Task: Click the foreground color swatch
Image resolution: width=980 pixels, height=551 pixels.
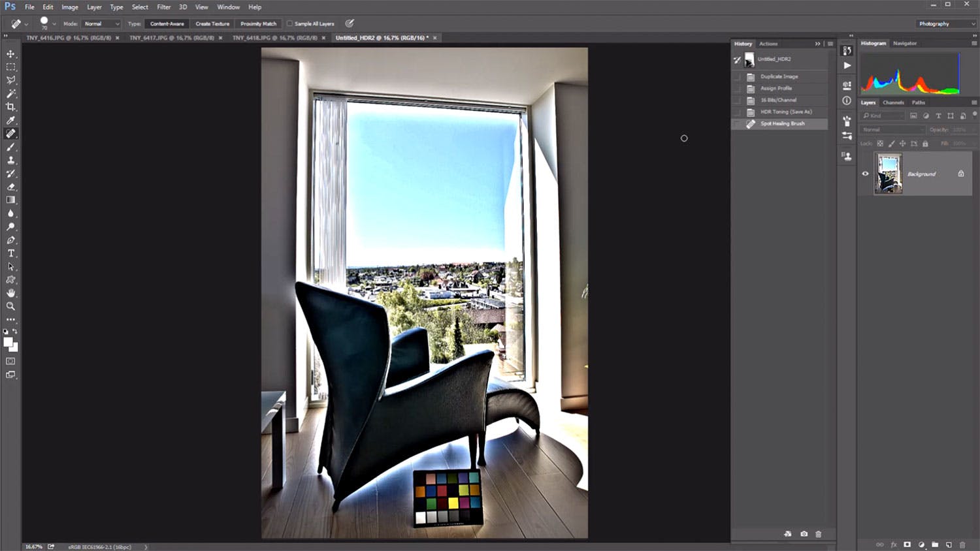Action: [x=8, y=342]
